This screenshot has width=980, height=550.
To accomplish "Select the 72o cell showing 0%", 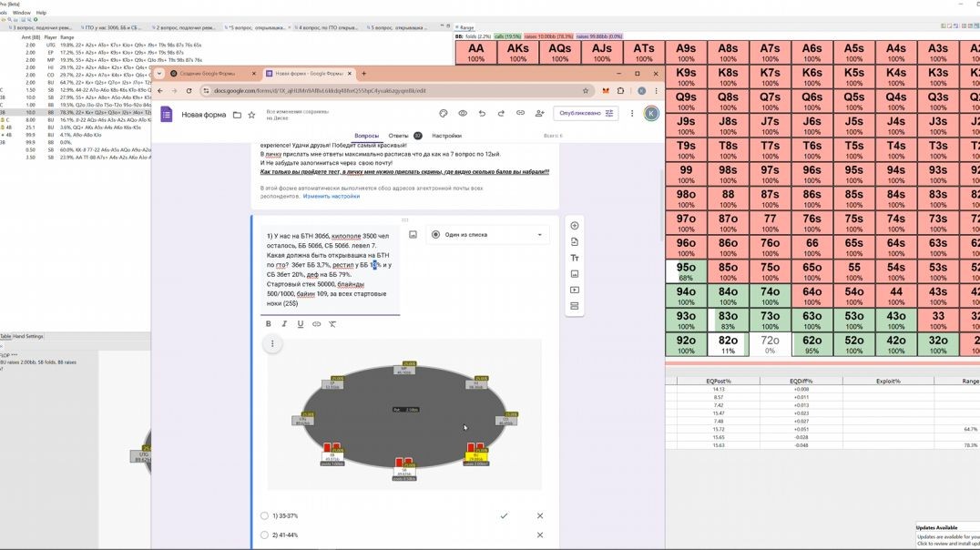I will (x=770, y=345).
